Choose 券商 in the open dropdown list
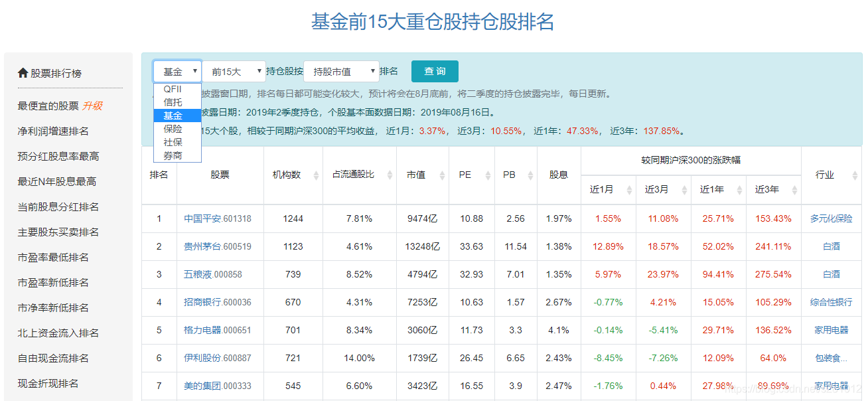 point(177,155)
